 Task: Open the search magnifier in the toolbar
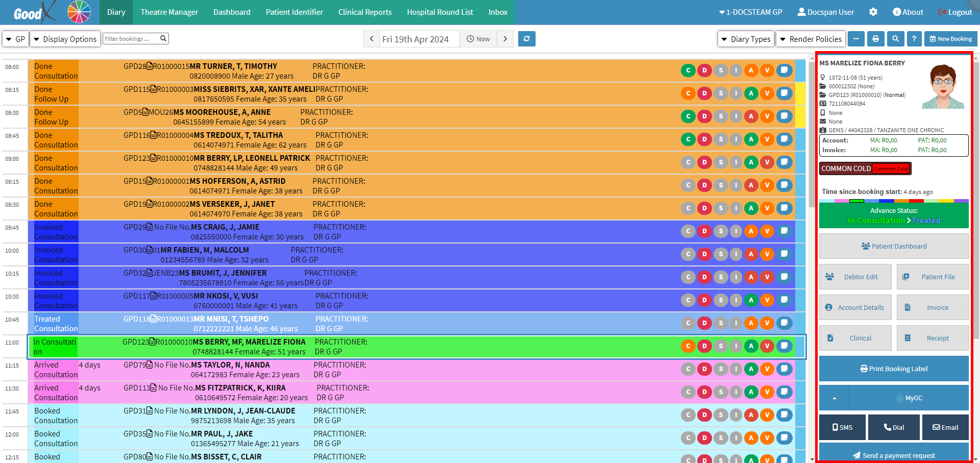point(895,39)
